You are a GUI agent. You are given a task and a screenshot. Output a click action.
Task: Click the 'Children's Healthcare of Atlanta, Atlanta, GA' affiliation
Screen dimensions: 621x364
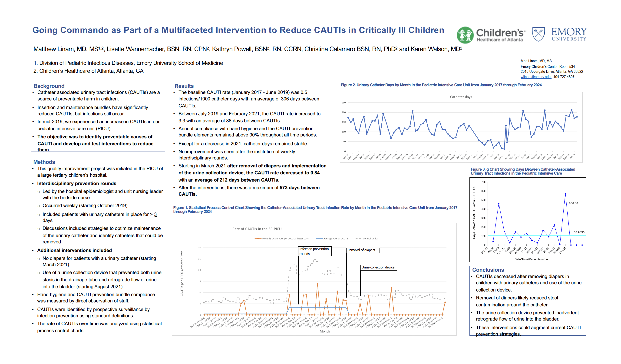[x=89, y=71]
